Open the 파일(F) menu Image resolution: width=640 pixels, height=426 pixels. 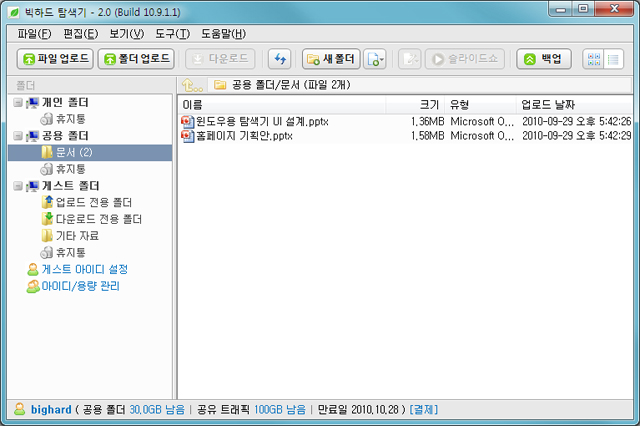tap(34, 34)
